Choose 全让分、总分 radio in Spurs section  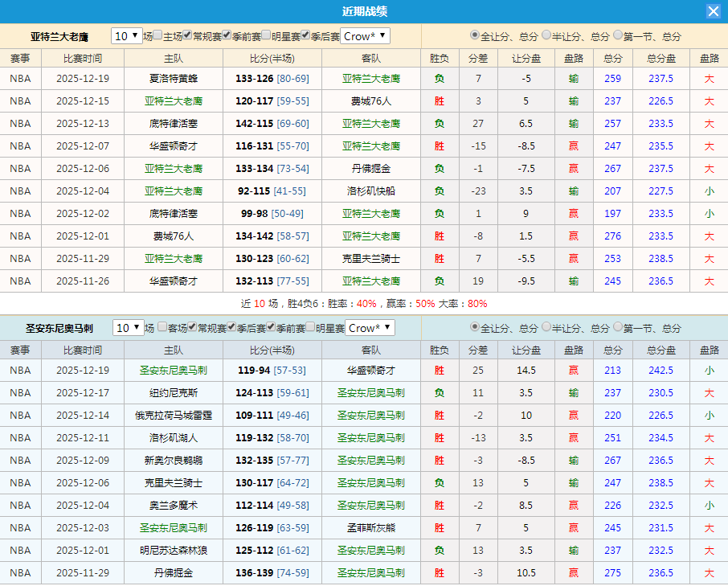pyautogui.click(x=473, y=330)
